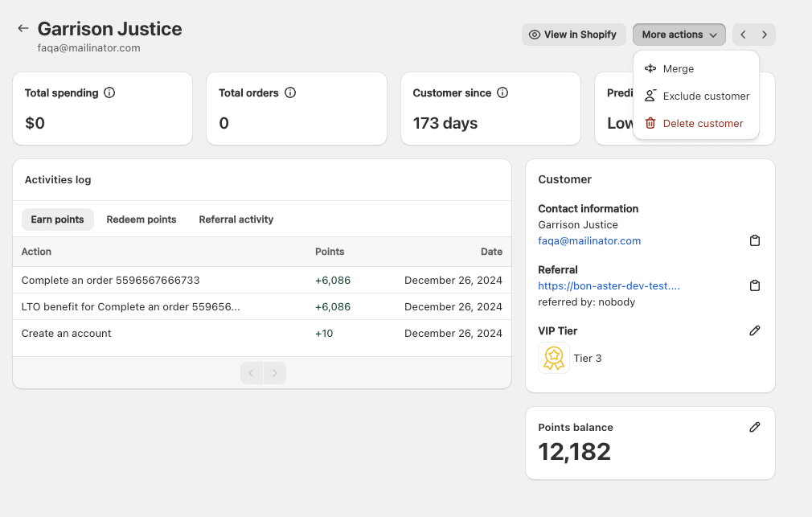Select Merge from the actions menu
Image resolution: width=812 pixels, height=517 pixels.
[x=678, y=69]
